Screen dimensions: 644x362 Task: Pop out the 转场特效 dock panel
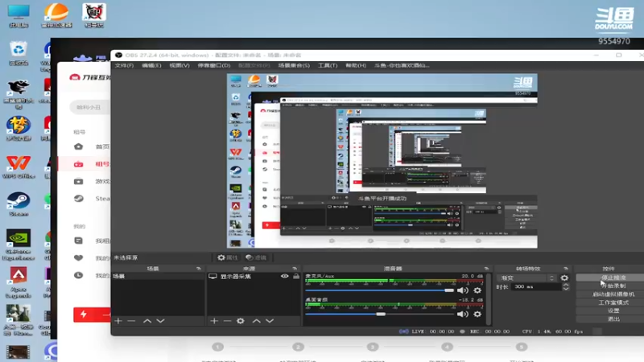point(566,269)
